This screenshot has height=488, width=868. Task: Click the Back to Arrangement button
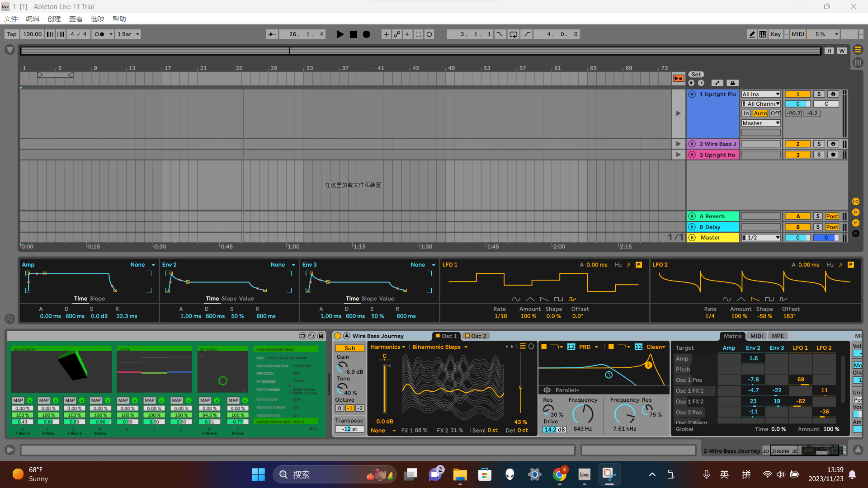(678, 78)
